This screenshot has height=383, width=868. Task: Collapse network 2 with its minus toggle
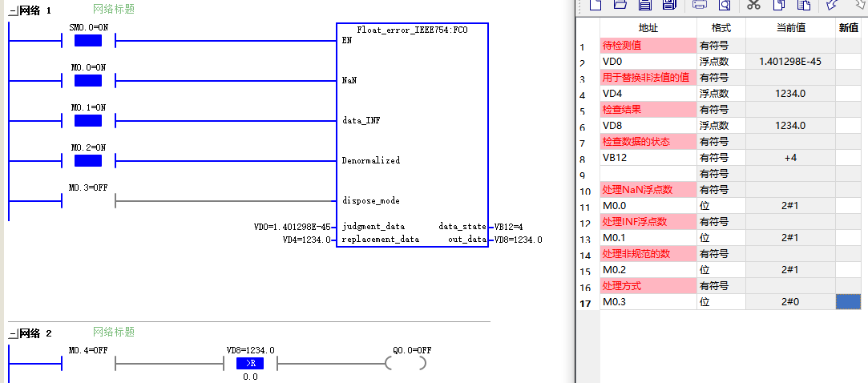[x=13, y=334]
